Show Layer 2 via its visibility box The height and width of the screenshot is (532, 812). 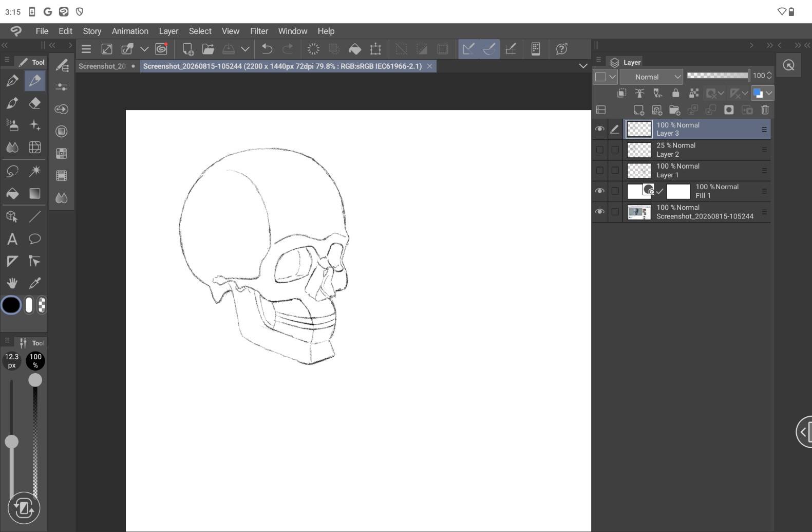(599, 150)
